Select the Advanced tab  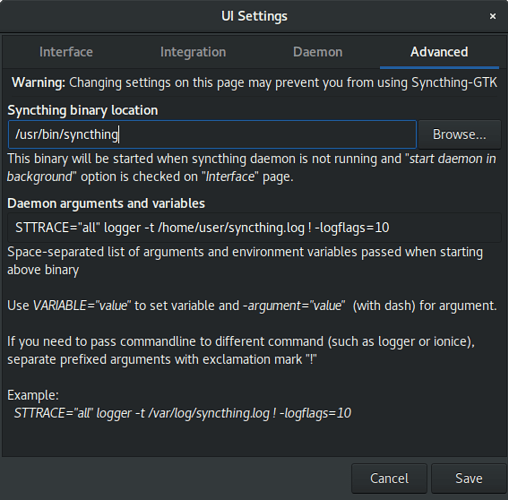point(439,52)
